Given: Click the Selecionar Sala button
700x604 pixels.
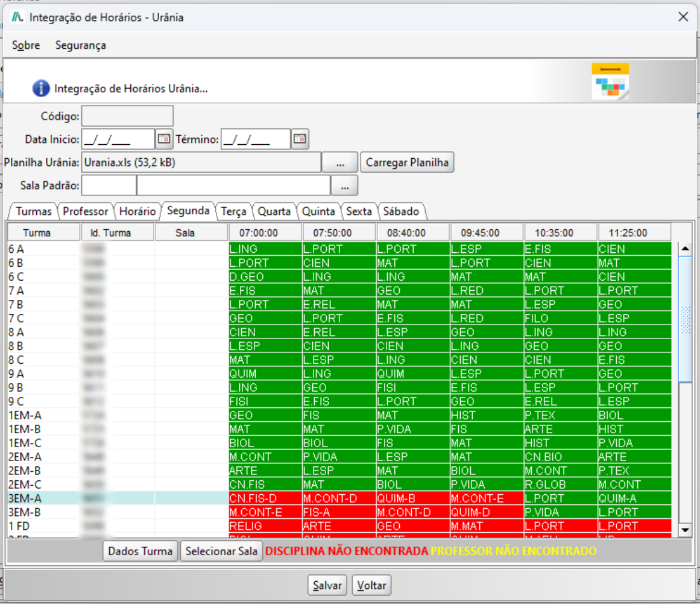Looking at the screenshot, I should click(221, 551).
